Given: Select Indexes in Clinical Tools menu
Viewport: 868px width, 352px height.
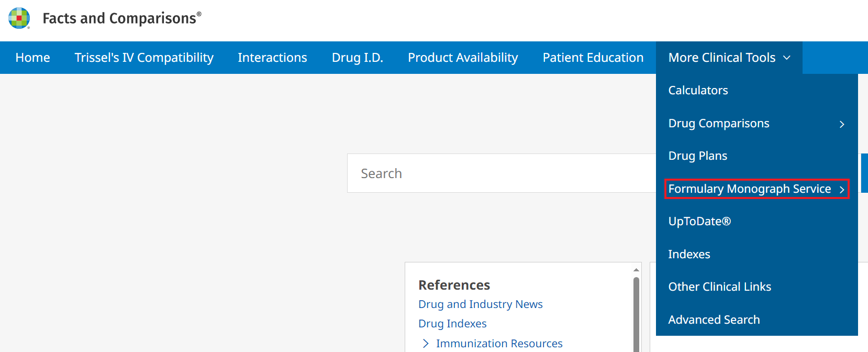Looking at the screenshot, I should 689,255.
